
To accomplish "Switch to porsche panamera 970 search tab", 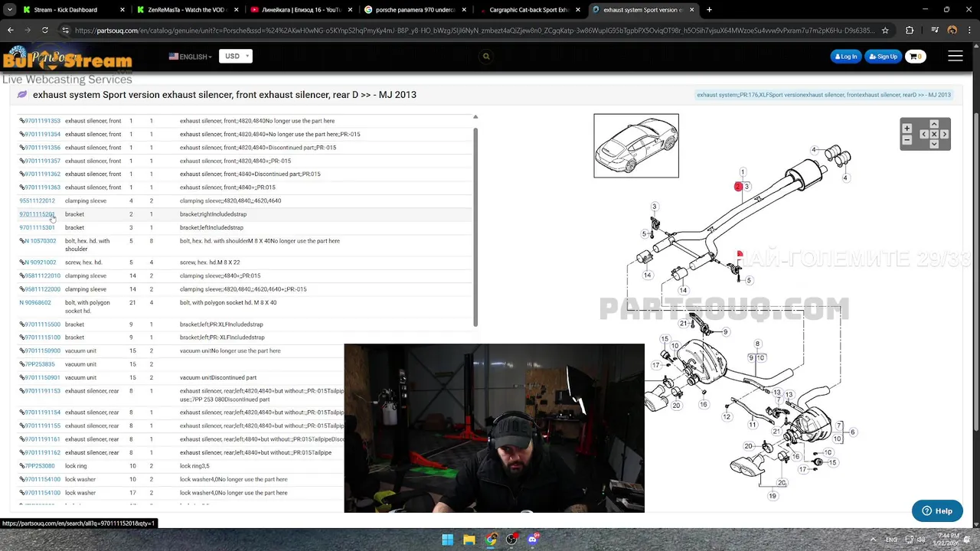I will (415, 10).
